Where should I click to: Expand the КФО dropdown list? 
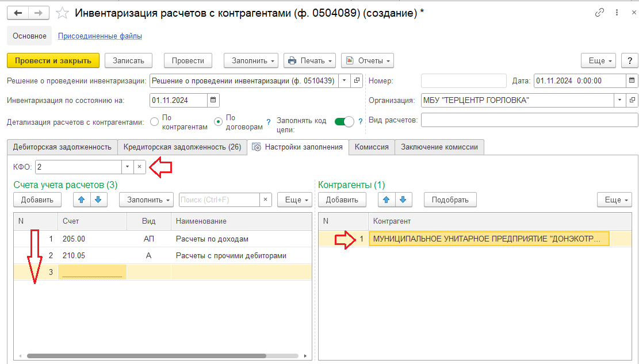point(127,167)
